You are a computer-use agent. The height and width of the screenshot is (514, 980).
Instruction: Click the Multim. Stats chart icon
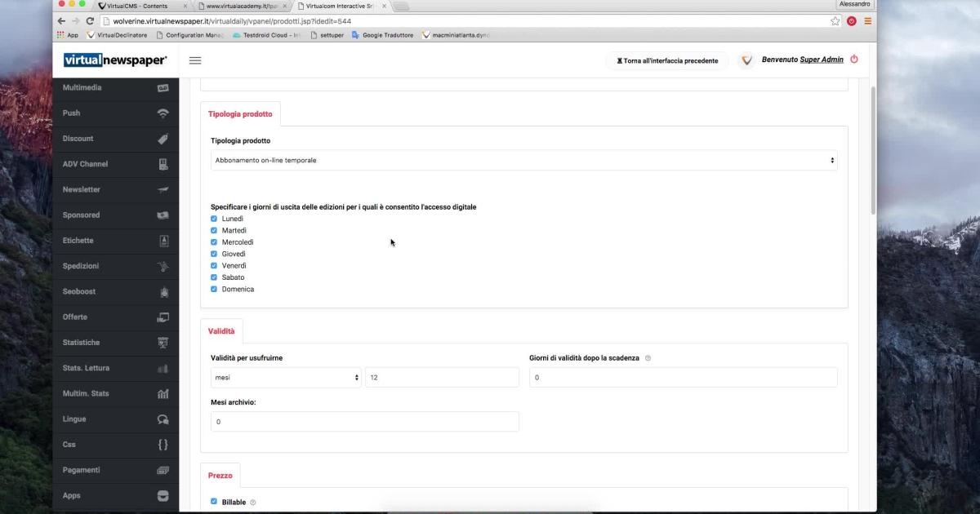(x=163, y=394)
